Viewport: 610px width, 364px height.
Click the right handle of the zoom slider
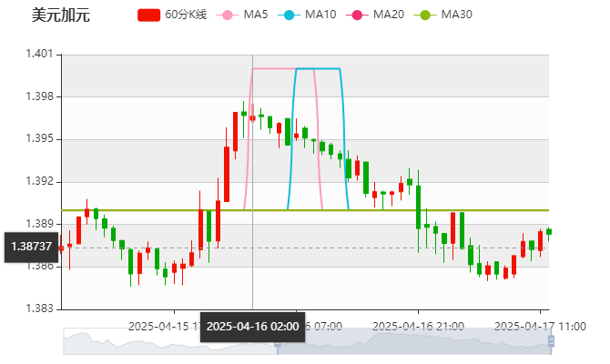pyautogui.click(x=551, y=341)
